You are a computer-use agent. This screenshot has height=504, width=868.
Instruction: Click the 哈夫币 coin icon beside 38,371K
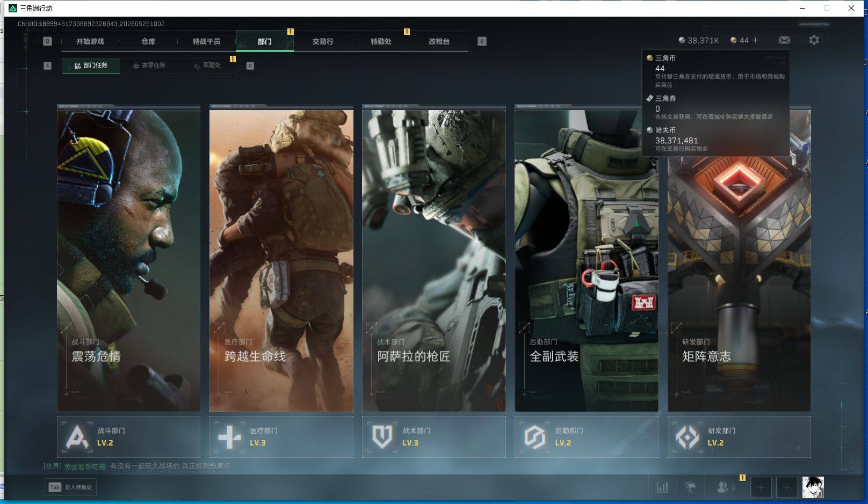coord(682,40)
